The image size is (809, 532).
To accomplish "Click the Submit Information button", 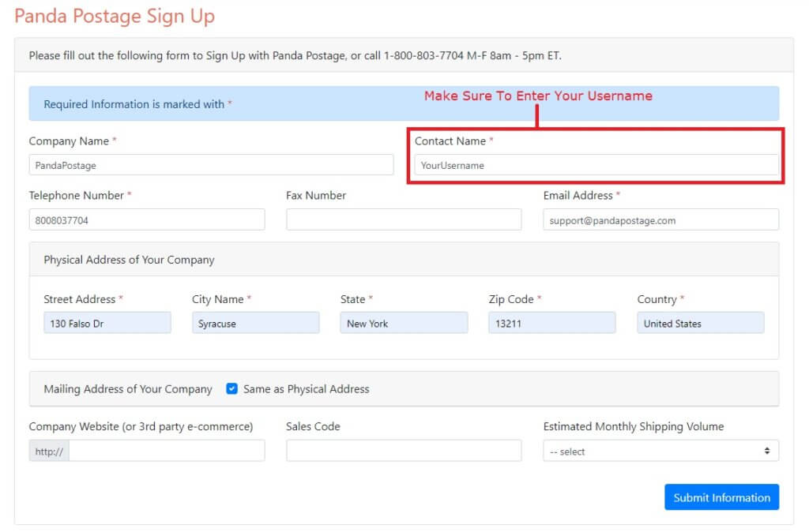I will click(722, 497).
